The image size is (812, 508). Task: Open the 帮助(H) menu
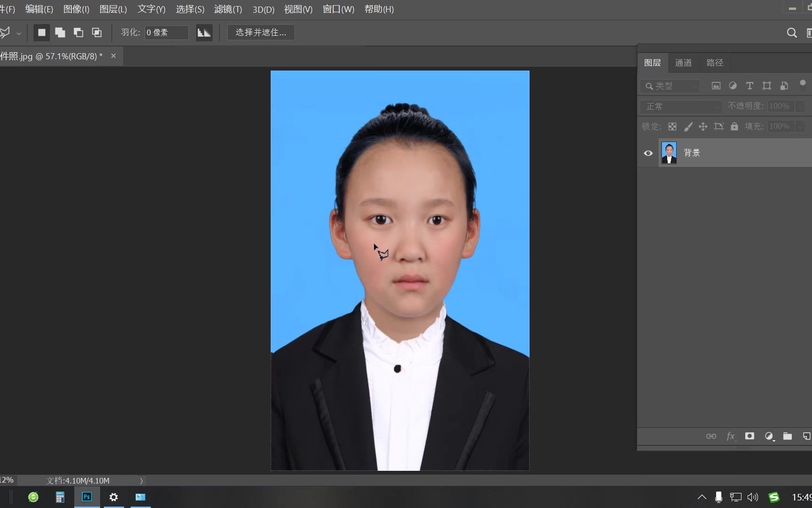[x=379, y=9]
